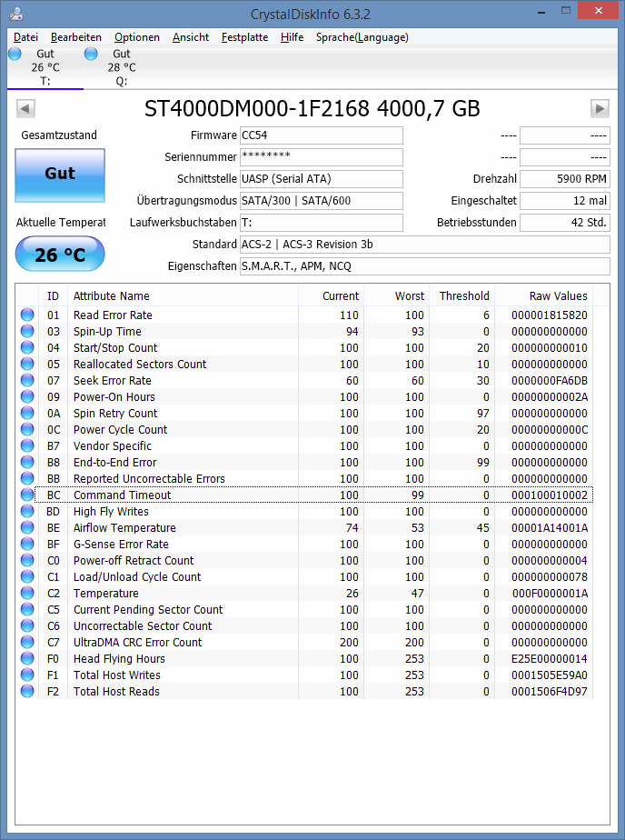Screen dimensions: 625x840
Task: Select the status orb for Command Timeout
Action: [27, 495]
